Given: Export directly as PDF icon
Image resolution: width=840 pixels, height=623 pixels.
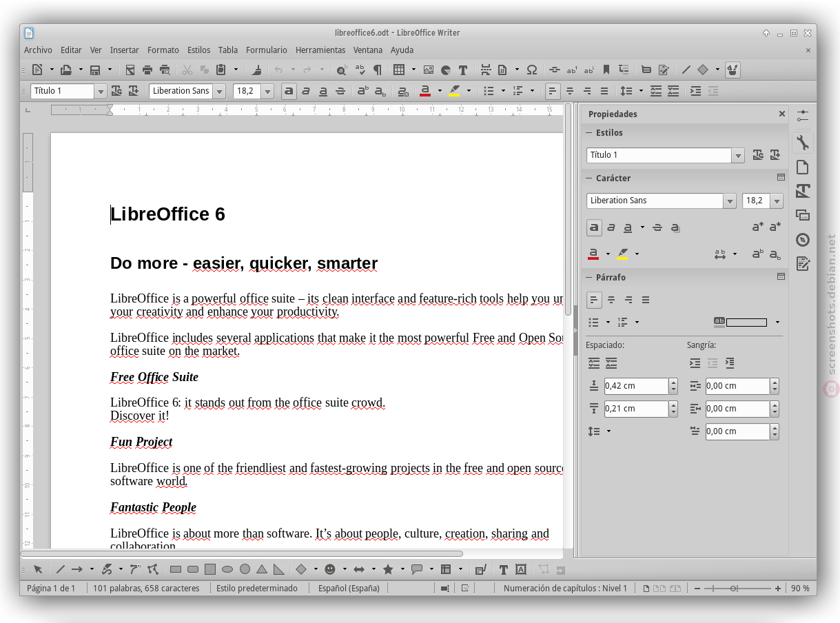Looking at the screenshot, I should (130, 70).
